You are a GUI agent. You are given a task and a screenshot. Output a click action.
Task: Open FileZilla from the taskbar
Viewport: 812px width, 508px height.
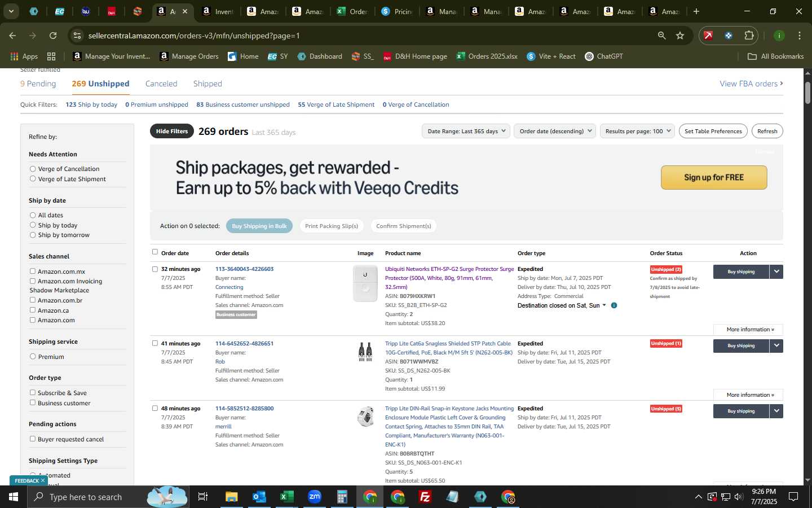[425, 497]
